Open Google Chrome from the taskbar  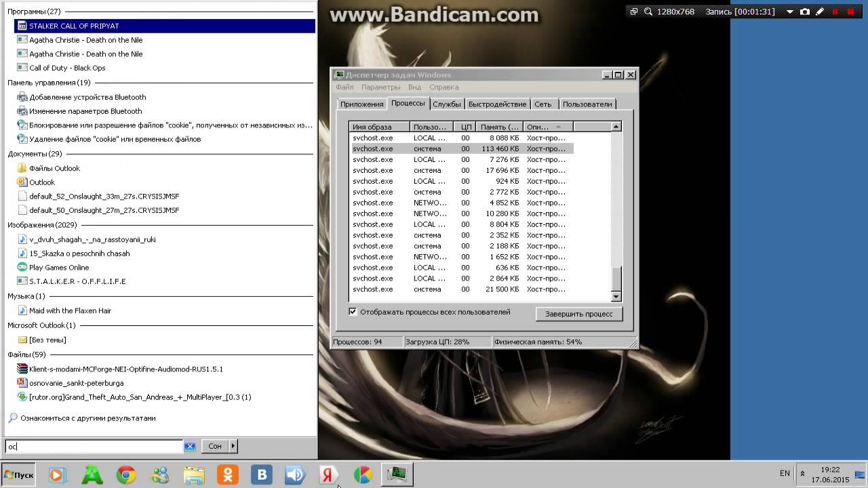126,475
